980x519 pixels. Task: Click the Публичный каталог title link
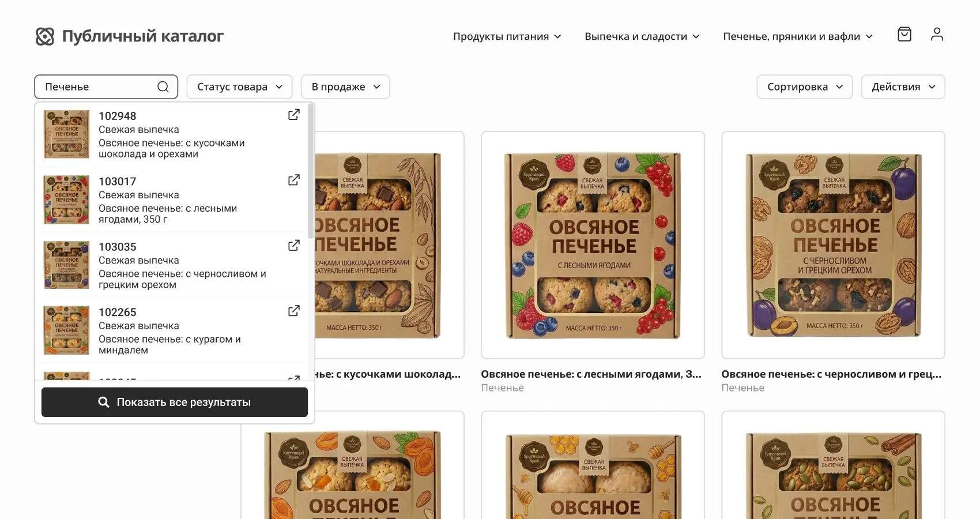(x=142, y=36)
